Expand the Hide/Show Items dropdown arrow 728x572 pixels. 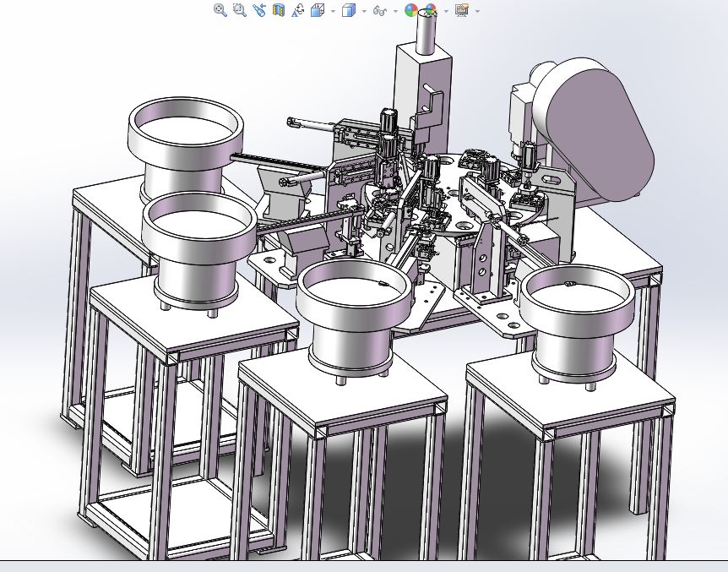click(395, 11)
